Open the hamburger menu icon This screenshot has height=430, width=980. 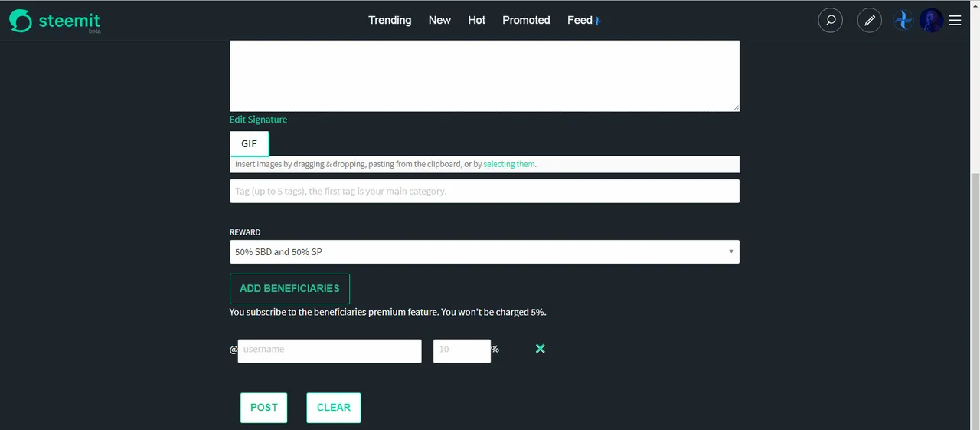955,21
